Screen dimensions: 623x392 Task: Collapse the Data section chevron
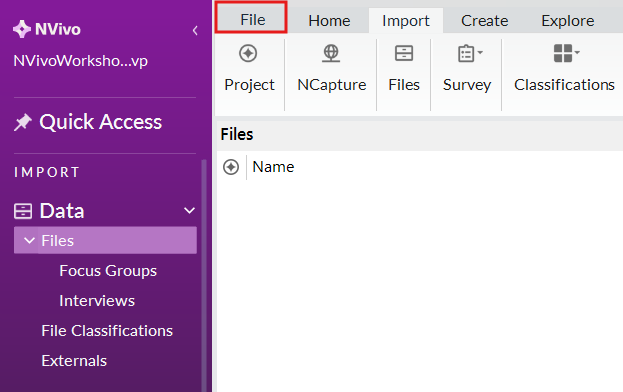pyautogui.click(x=190, y=210)
